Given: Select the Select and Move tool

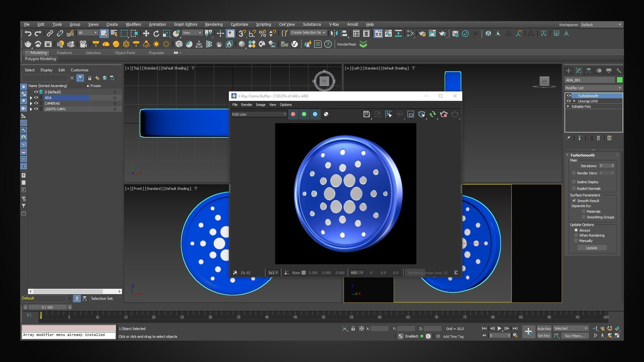Looking at the screenshot, I should pyautogui.click(x=146, y=33).
